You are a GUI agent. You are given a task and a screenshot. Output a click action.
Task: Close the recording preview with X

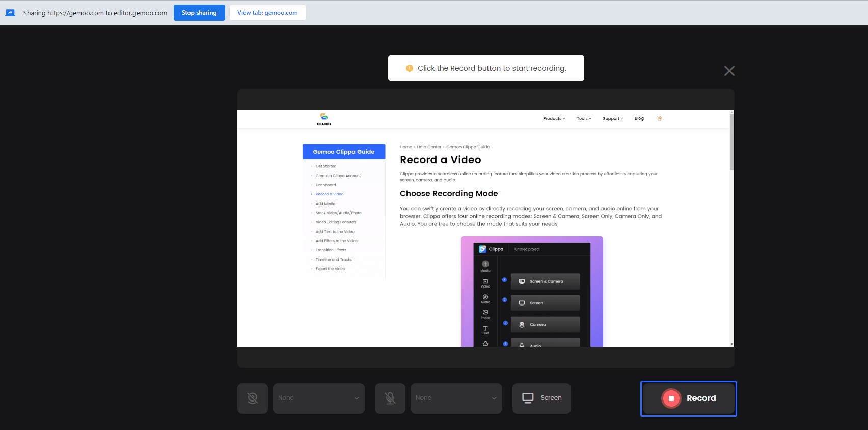point(729,71)
